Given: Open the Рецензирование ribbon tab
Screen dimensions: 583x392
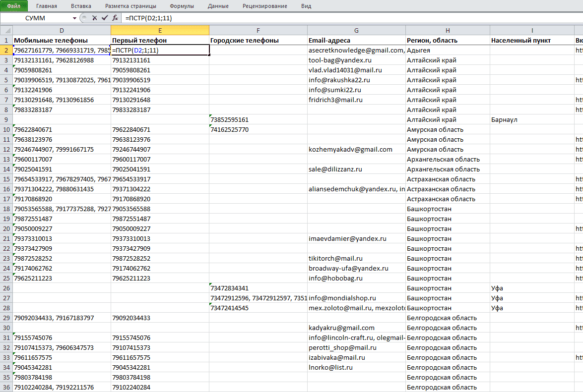Looking at the screenshot, I should coord(265,6).
